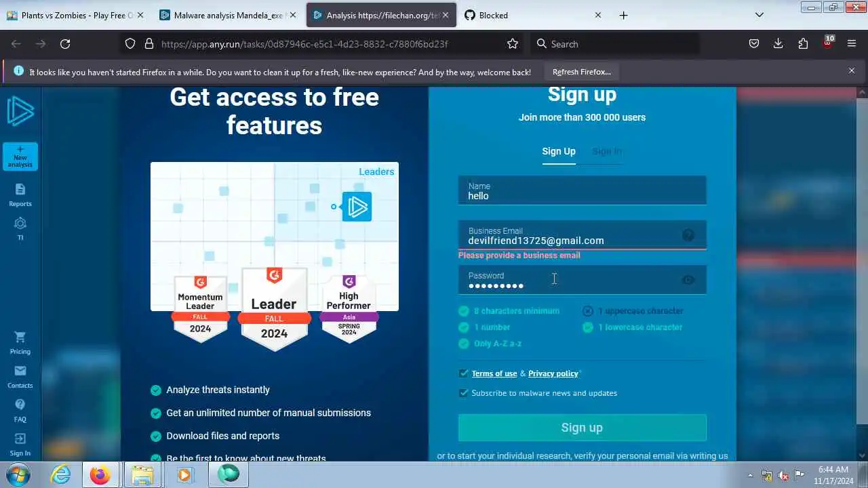Bookmark this page with star icon
The height and width of the screenshot is (488, 868).
click(513, 44)
